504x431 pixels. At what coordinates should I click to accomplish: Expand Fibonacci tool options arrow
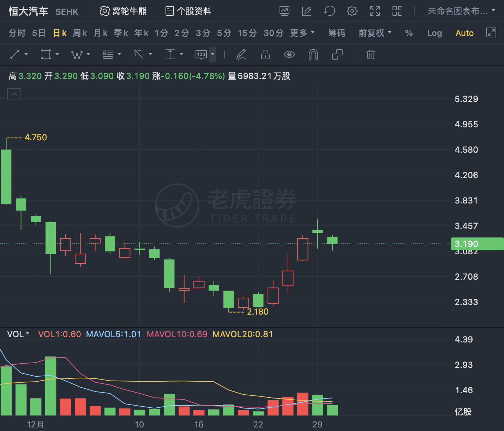119,54
